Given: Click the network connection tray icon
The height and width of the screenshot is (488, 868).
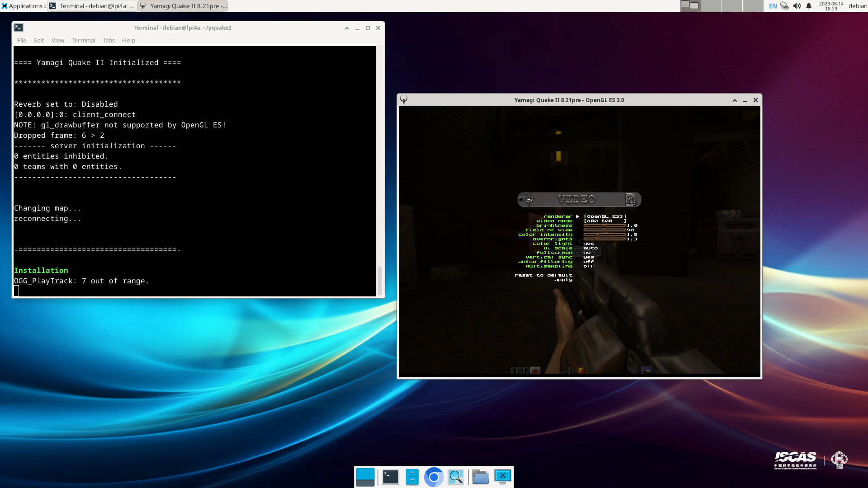Looking at the screenshot, I should tap(785, 6).
